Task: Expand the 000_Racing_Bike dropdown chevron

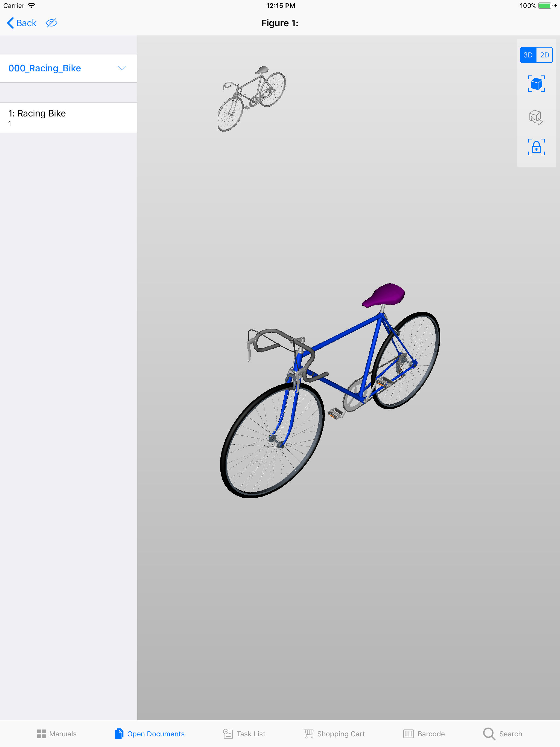Action: pyautogui.click(x=122, y=68)
